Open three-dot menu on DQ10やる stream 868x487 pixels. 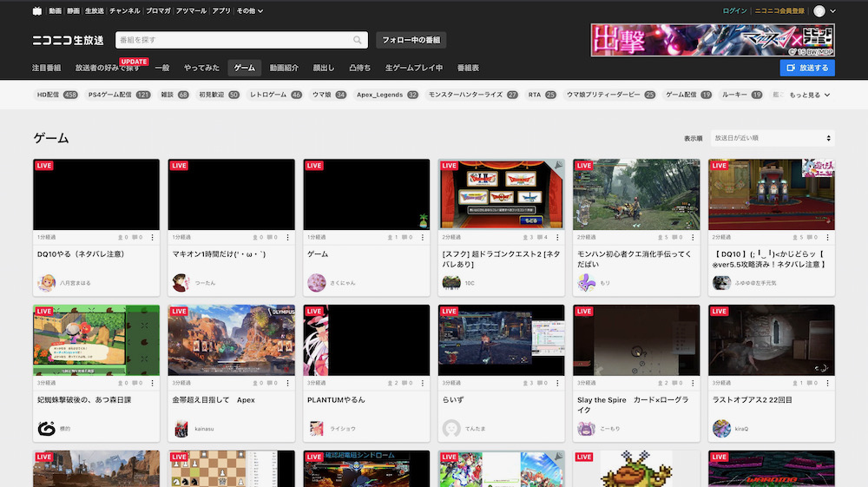[153, 237]
